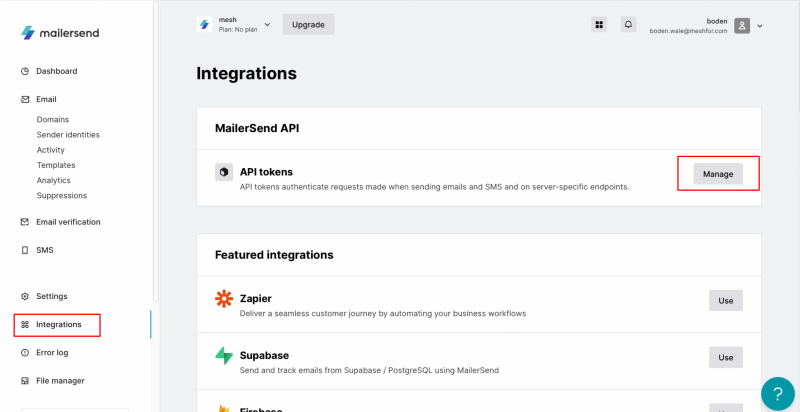Open the help question mark bubble
This screenshot has width=800, height=412.
(x=776, y=393)
